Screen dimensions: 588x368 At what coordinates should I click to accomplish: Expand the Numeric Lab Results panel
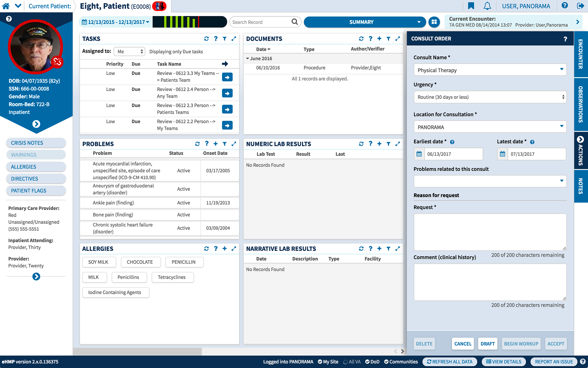pyautogui.click(x=398, y=144)
